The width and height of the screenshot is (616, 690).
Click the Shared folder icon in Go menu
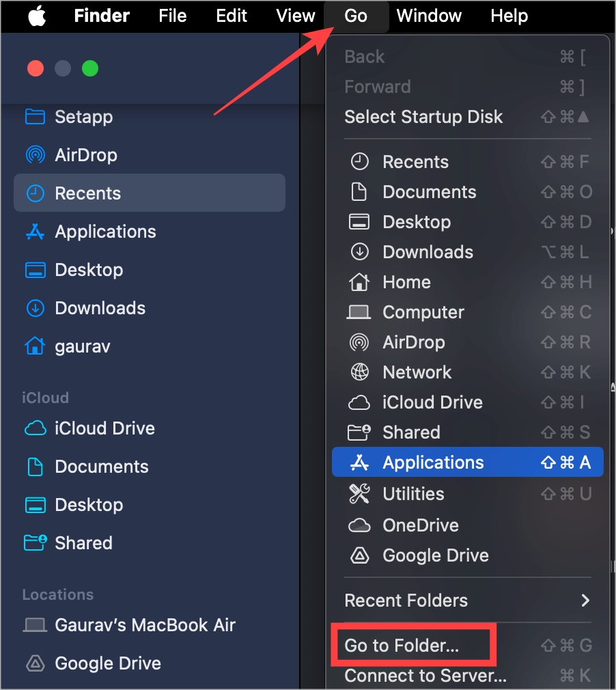(359, 432)
